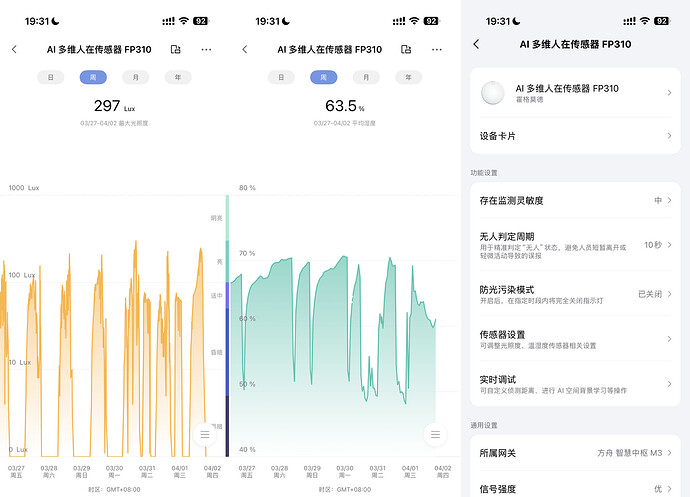Open three-dot menu on the humidity screen

pos(437,49)
